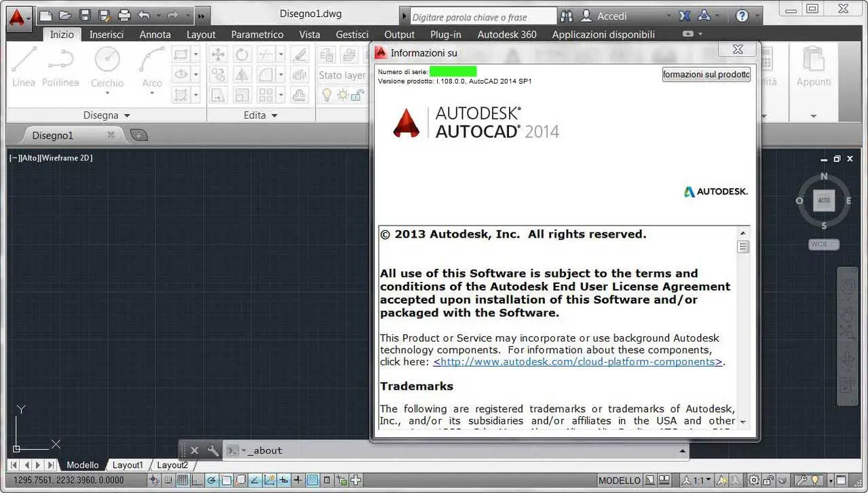Screen dimensions: 868x493
Task: Switch to the Inserisci ribbon tab
Action: coord(107,35)
